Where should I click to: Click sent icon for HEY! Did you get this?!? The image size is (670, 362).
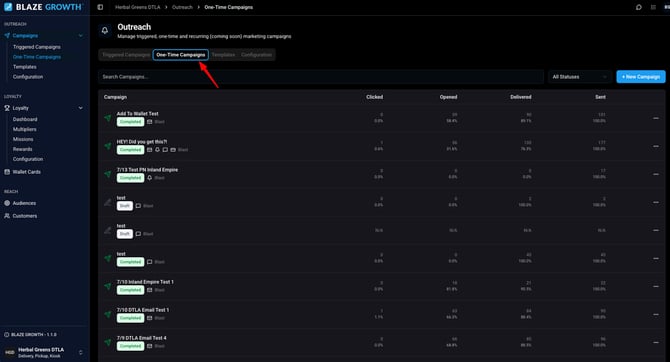coord(108,146)
